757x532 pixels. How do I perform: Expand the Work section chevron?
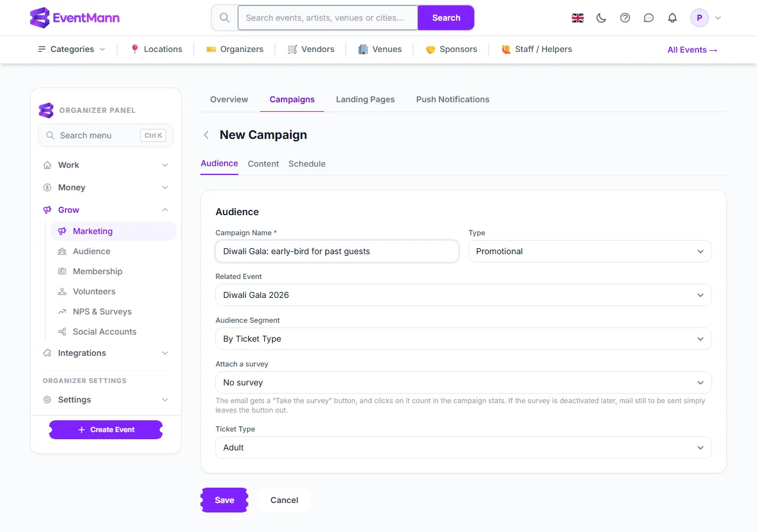coord(165,165)
